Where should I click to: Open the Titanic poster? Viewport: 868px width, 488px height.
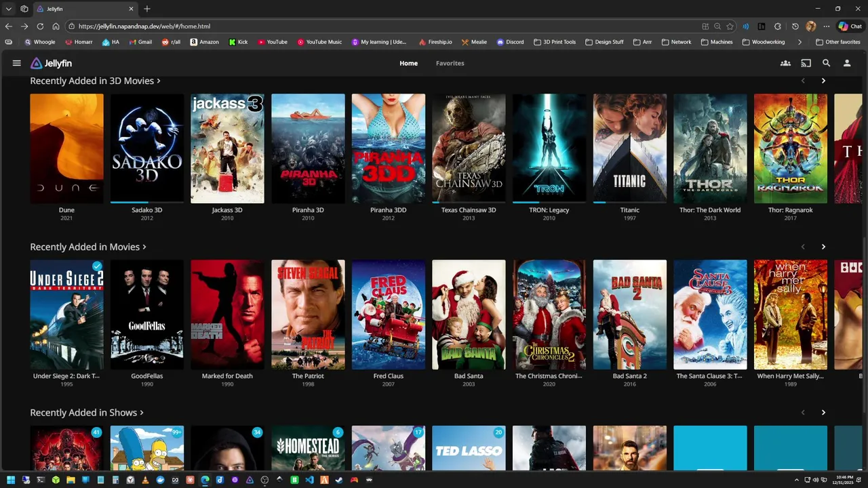tap(630, 148)
